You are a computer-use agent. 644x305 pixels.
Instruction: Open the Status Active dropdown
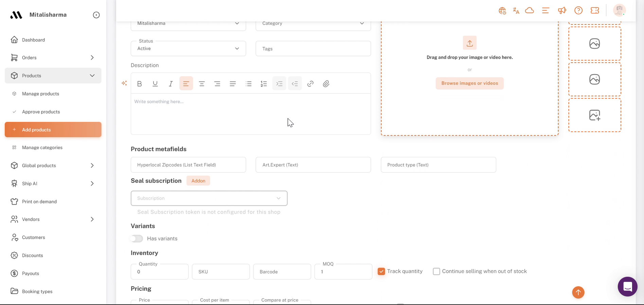point(188,49)
